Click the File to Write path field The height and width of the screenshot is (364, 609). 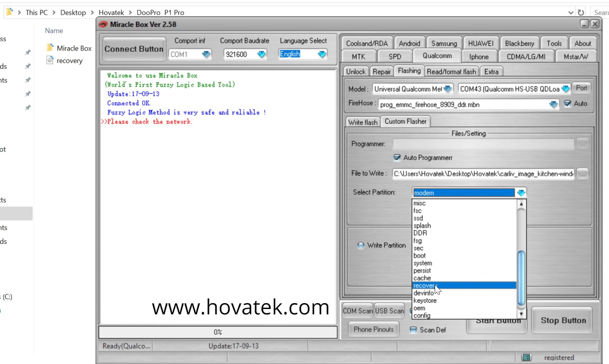[483, 174]
